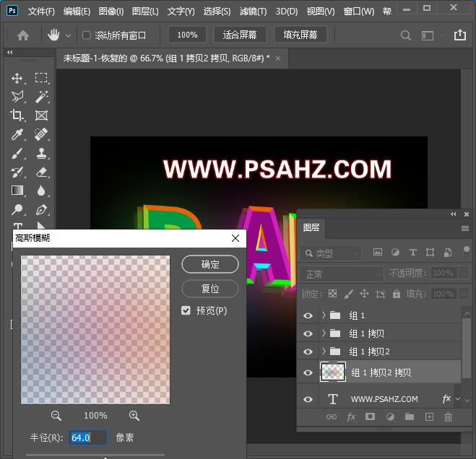Open the 不透明度 opacity dropdown arrow
The height and width of the screenshot is (459, 476).
(x=464, y=274)
